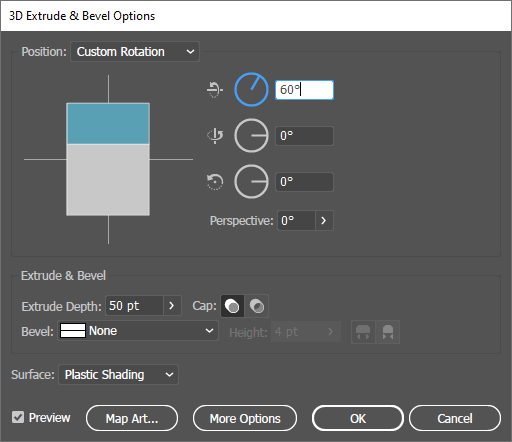The image size is (512, 442).
Task: Select the cap on solid appearance icon
Action: point(232,306)
